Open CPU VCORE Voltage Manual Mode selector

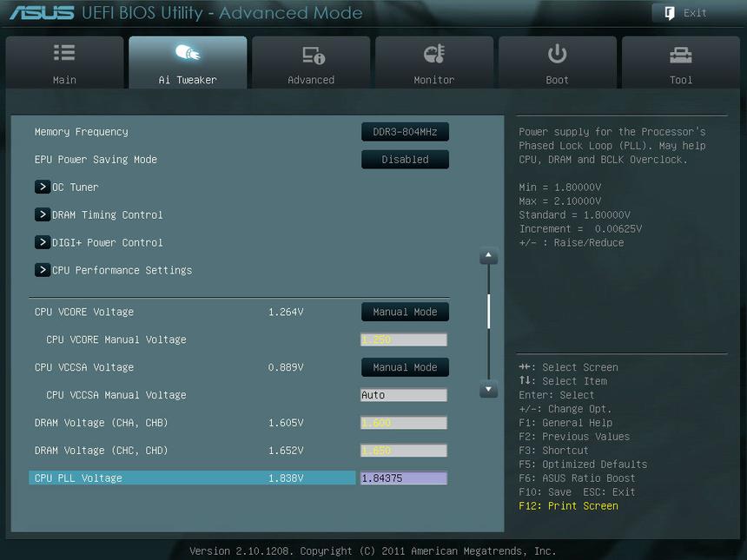405,312
